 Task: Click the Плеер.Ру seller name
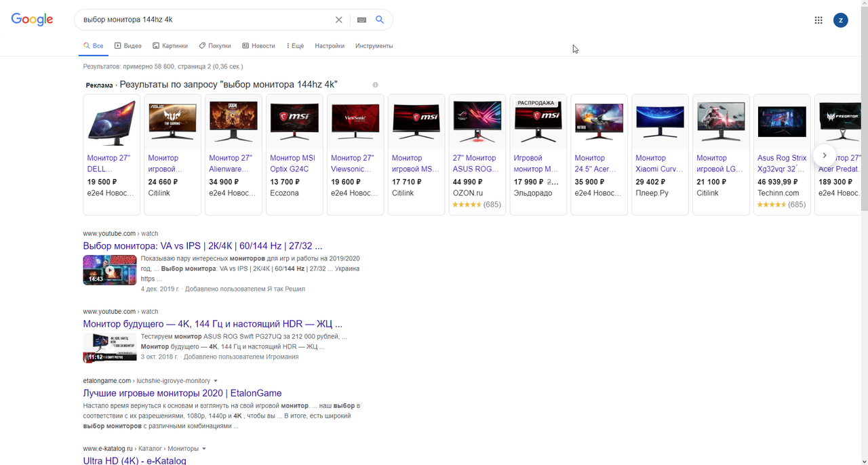652,193
